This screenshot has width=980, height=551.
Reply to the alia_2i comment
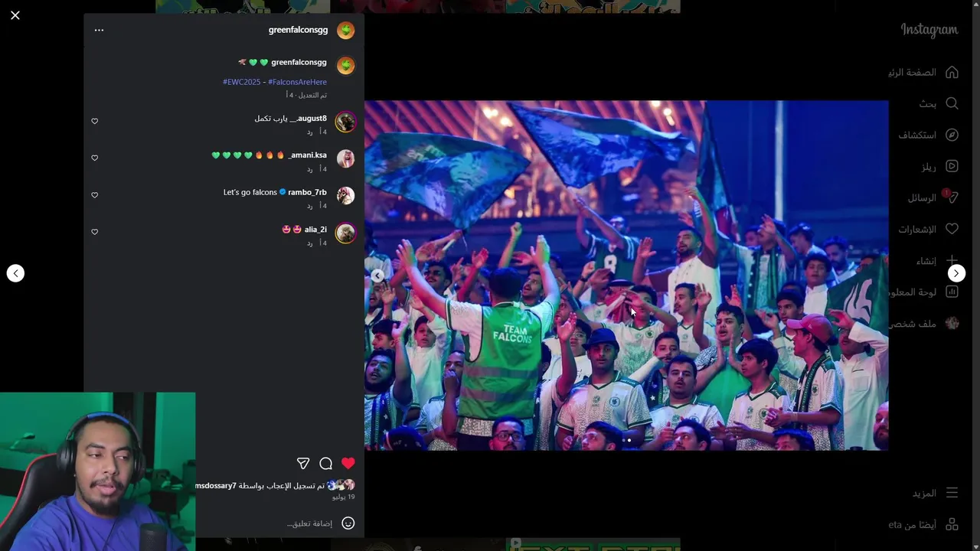pyautogui.click(x=310, y=243)
